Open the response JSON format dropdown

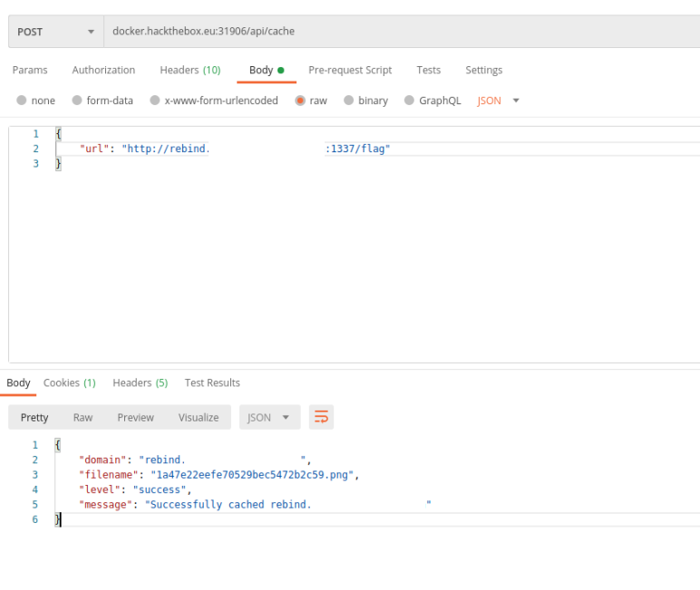(x=268, y=418)
